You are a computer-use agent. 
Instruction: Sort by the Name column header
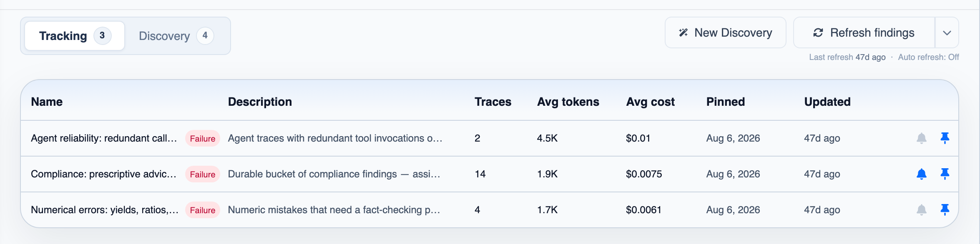47,102
